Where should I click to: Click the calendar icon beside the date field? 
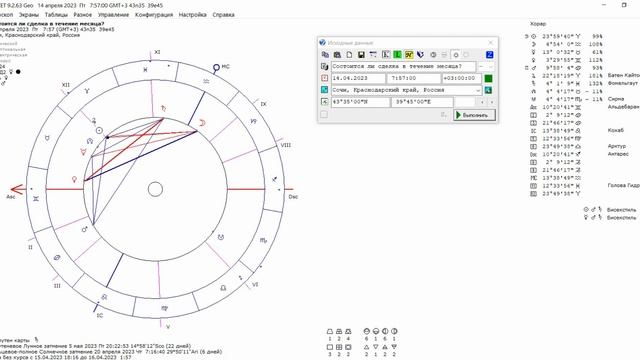(x=324, y=78)
